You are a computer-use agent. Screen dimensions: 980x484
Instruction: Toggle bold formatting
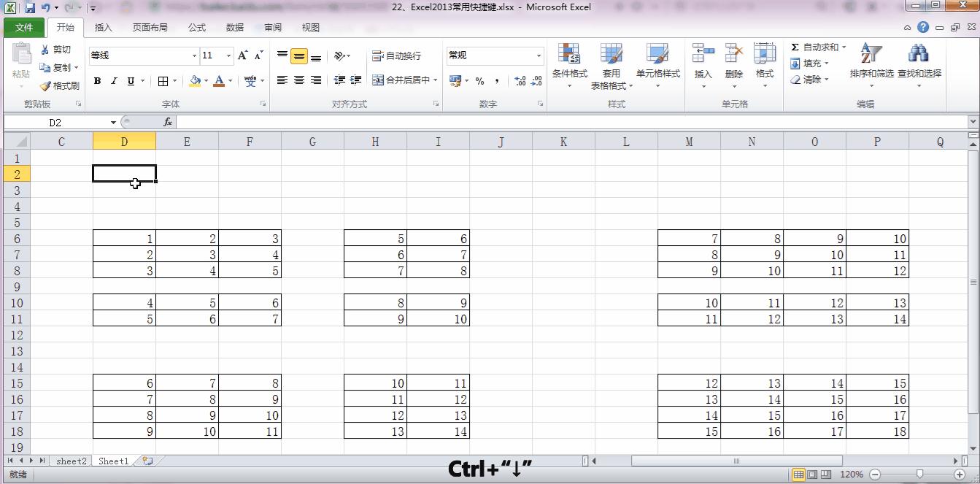click(97, 81)
